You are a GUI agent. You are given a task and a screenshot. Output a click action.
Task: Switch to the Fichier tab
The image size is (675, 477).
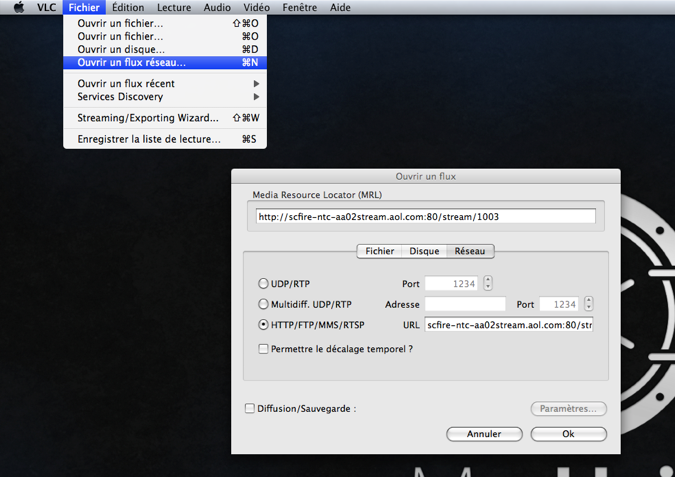click(379, 252)
